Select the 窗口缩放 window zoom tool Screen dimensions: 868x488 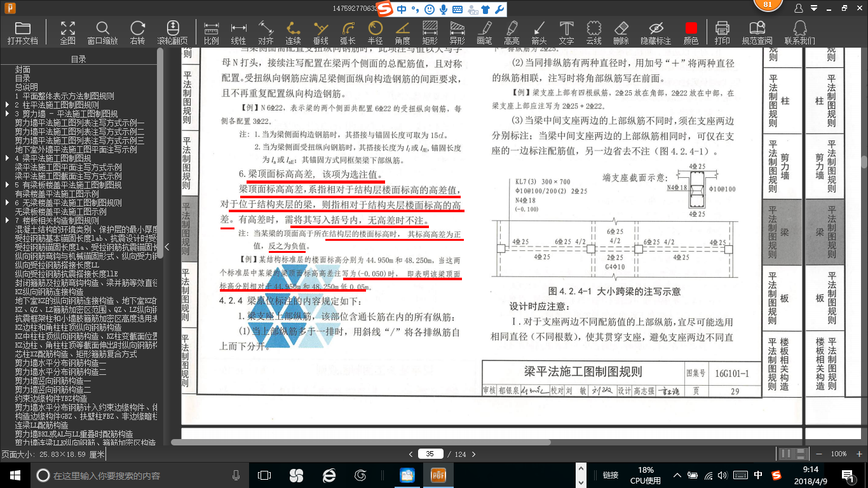click(x=102, y=32)
